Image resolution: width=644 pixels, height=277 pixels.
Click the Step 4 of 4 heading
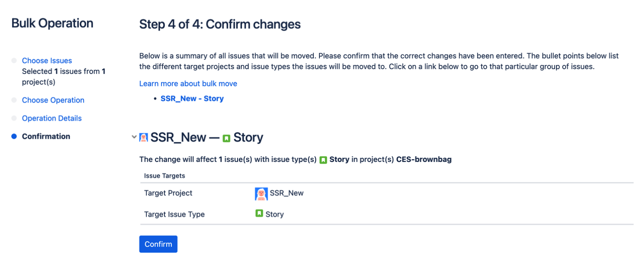point(220,24)
